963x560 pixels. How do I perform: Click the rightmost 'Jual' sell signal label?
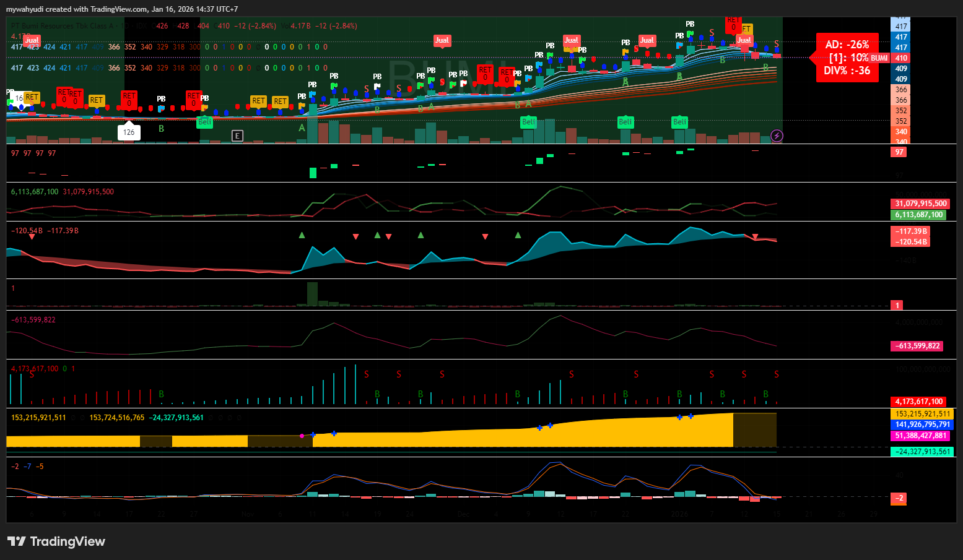(x=744, y=40)
